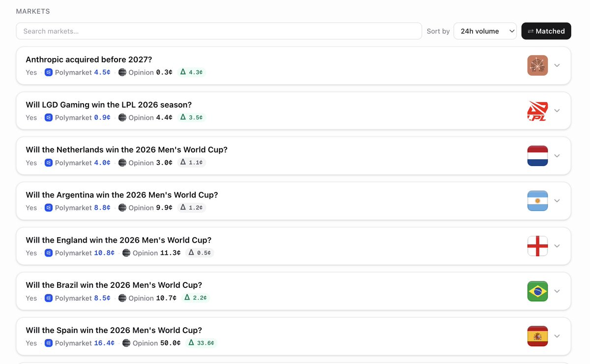Click Polymarket price 10.8¢
The height and width of the screenshot is (364, 590).
[104, 253]
